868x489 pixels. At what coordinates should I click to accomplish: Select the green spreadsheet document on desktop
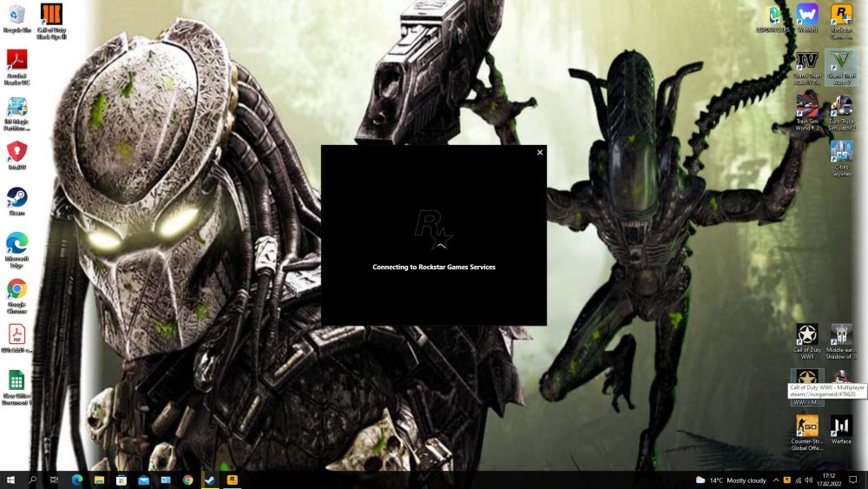pyautogui.click(x=16, y=387)
